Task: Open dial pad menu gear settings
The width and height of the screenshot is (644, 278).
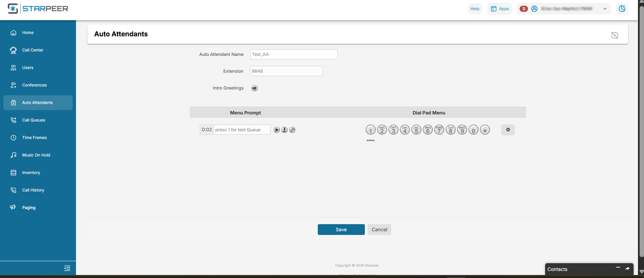Action: pos(508,130)
